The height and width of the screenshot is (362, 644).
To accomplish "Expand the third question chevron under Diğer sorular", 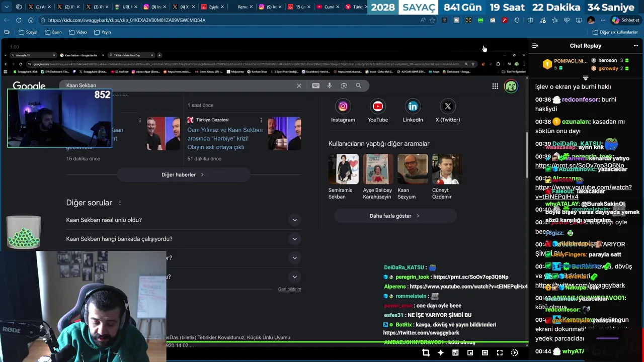I will (295, 258).
